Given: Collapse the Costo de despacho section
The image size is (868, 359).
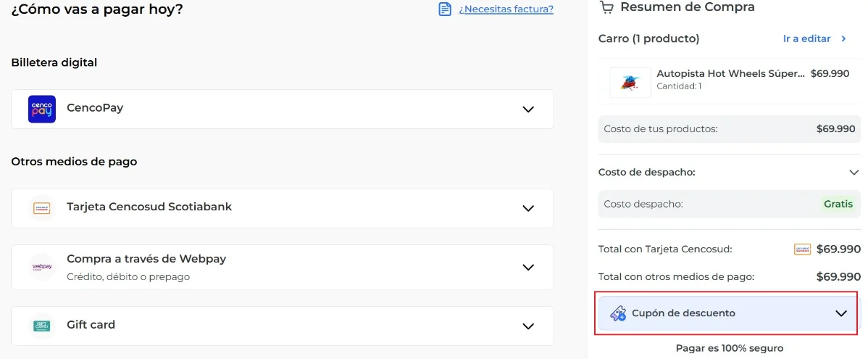Looking at the screenshot, I should [854, 173].
